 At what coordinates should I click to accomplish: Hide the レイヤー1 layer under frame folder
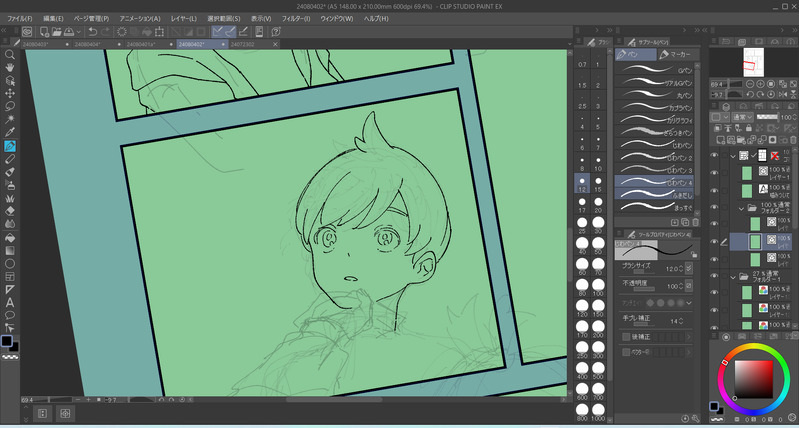click(714, 173)
